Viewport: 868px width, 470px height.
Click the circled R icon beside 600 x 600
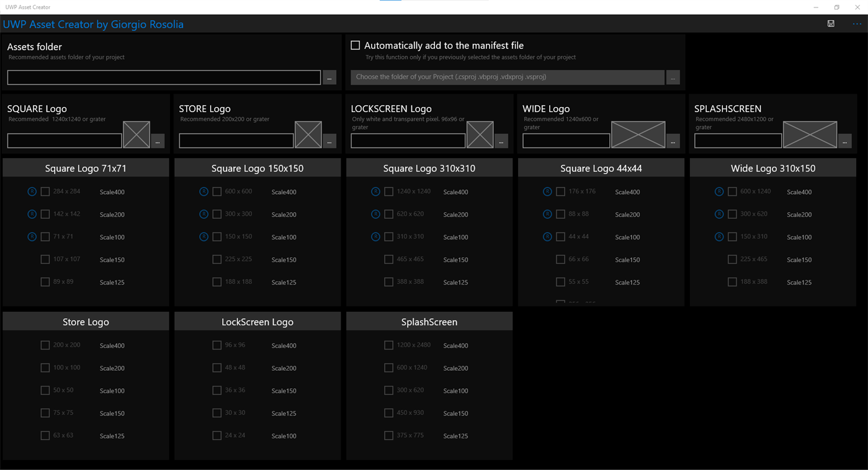coord(204,192)
